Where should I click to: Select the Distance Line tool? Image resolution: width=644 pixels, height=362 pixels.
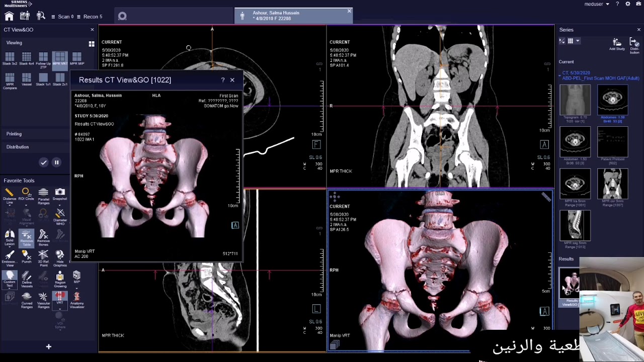pos(10,195)
